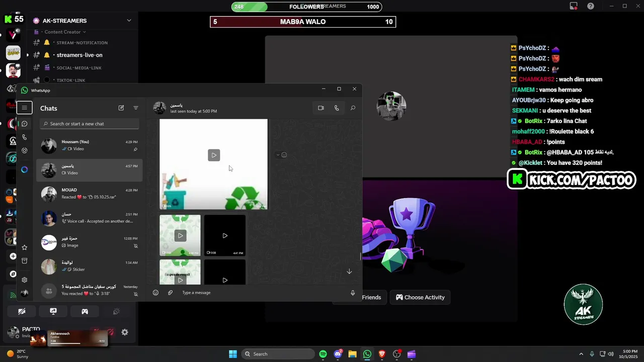Open the chat with Voice call accepted message
The height and width of the screenshot is (362, 644).
pos(90,218)
